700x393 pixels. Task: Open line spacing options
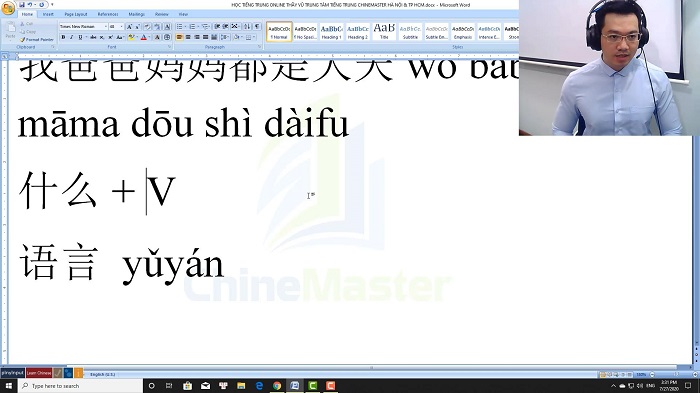225,37
